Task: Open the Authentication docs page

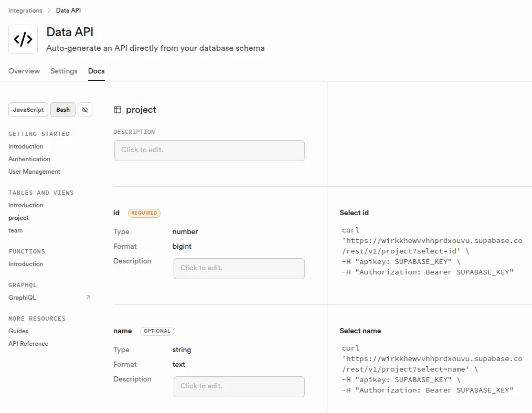Action: click(x=29, y=159)
